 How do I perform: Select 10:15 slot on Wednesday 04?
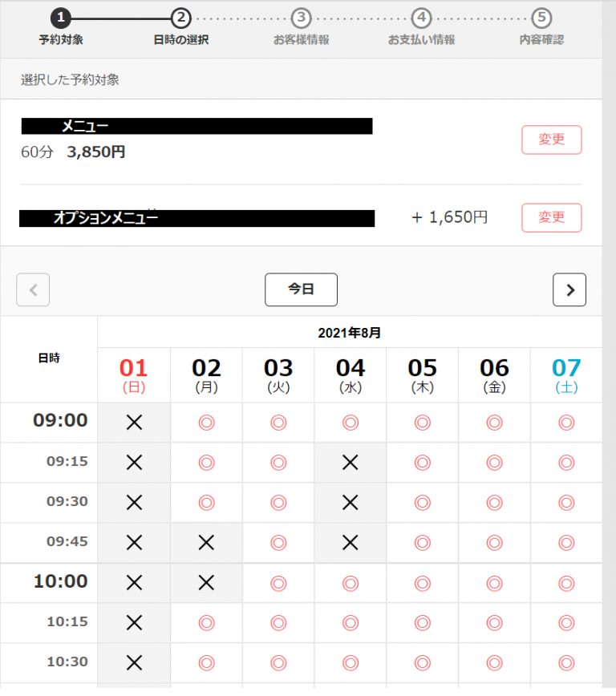[x=350, y=623]
